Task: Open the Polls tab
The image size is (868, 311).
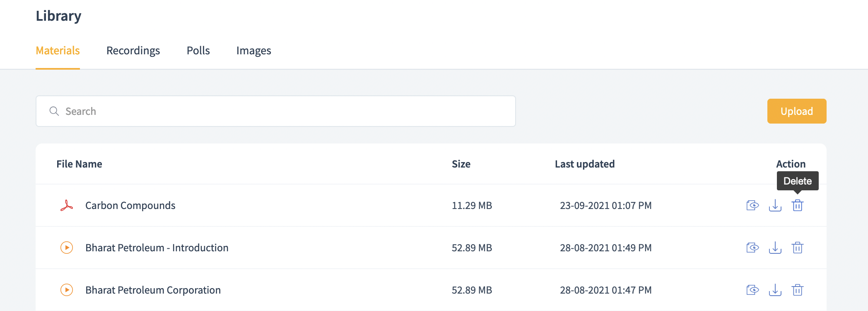Action: pyautogui.click(x=198, y=51)
